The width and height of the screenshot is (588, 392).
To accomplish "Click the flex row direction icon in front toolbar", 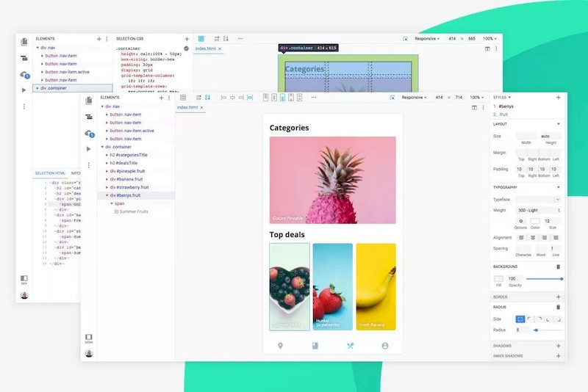I will click(198, 98).
